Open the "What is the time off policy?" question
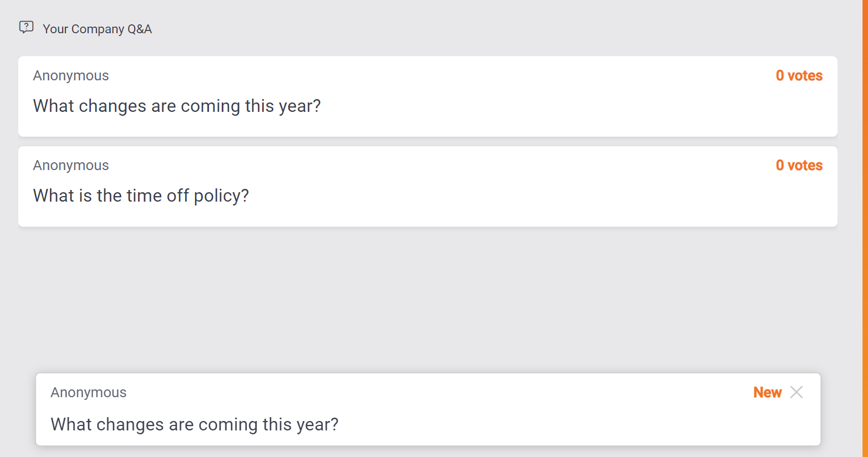This screenshot has height=457, width=868. click(x=141, y=196)
